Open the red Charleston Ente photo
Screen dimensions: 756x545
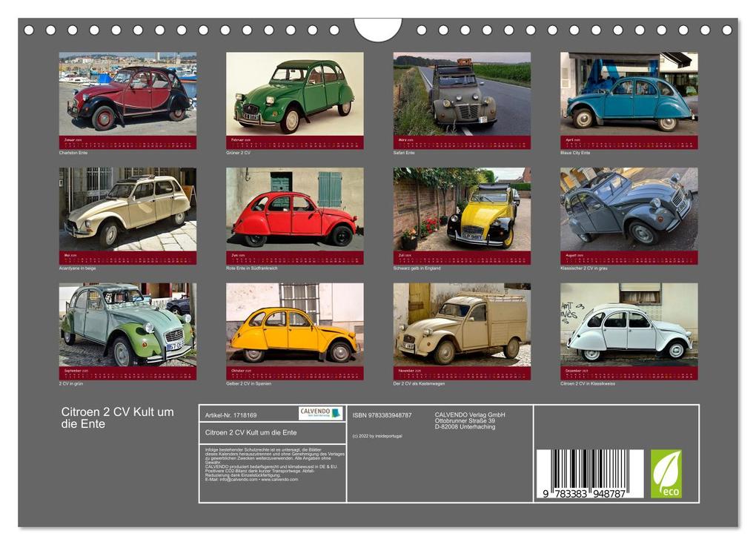[x=127, y=94]
